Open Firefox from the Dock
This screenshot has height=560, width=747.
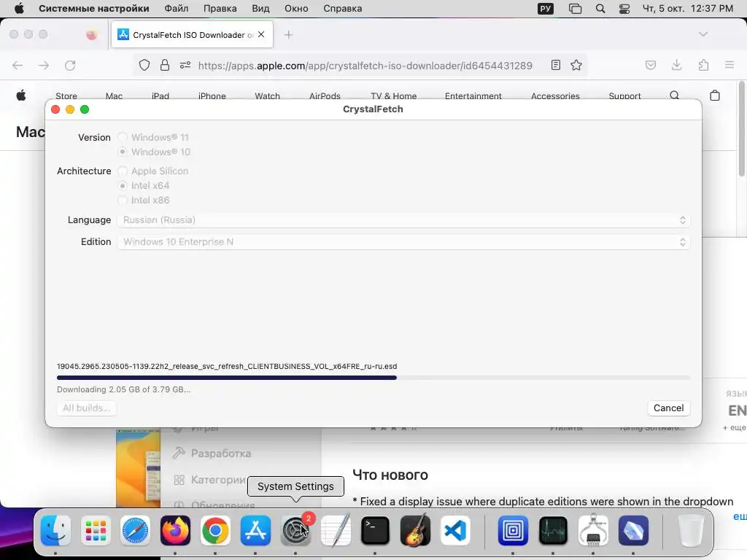175,530
